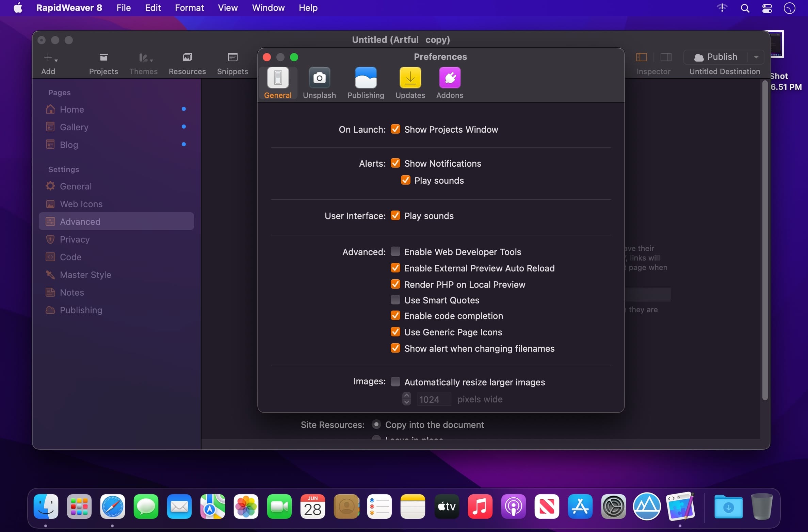Enable Automatically resize larger images
The height and width of the screenshot is (532, 808).
coord(395,382)
